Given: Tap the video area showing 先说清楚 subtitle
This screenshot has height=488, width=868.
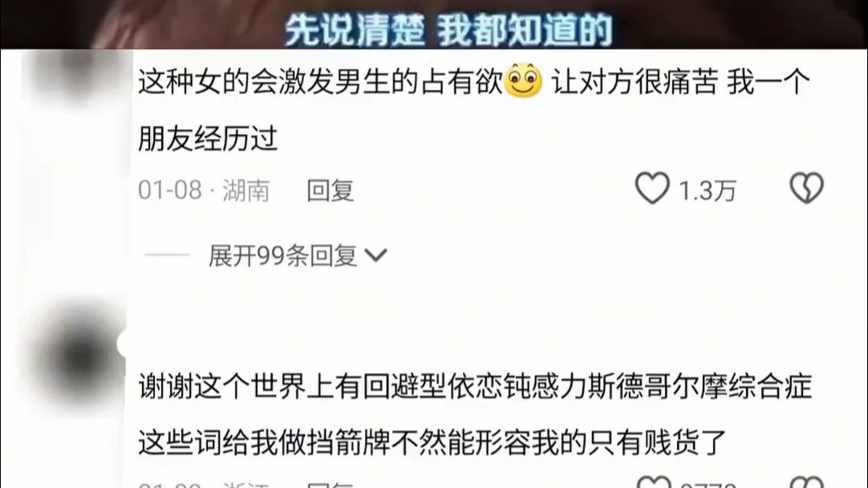Looking at the screenshot, I should point(434,24).
